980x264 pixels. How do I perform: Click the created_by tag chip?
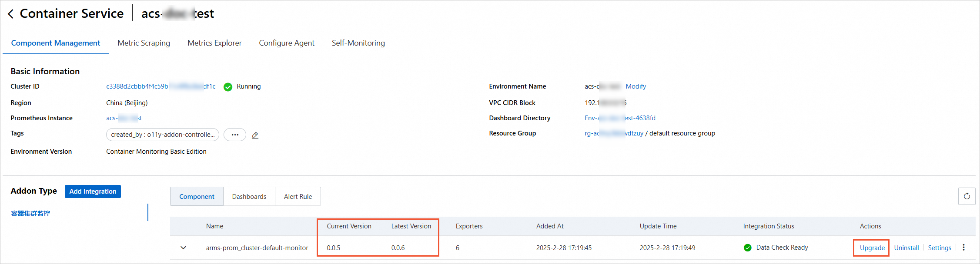click(x=163, y=135)
